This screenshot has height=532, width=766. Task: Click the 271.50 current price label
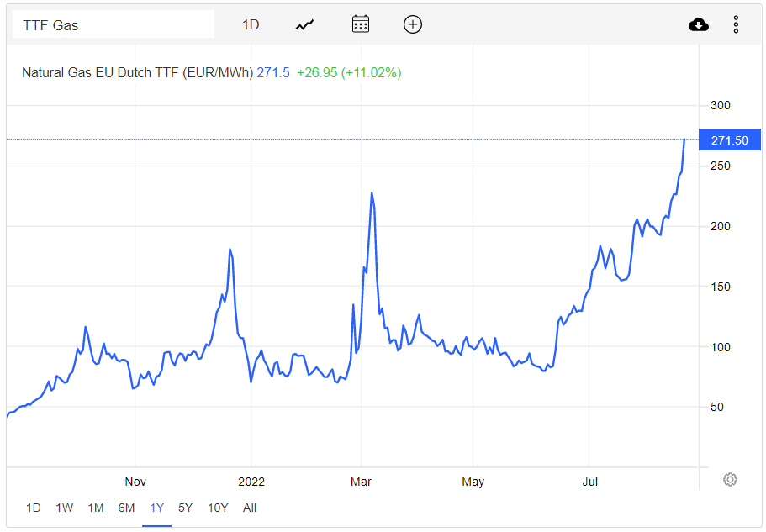(x=729, y=140)
